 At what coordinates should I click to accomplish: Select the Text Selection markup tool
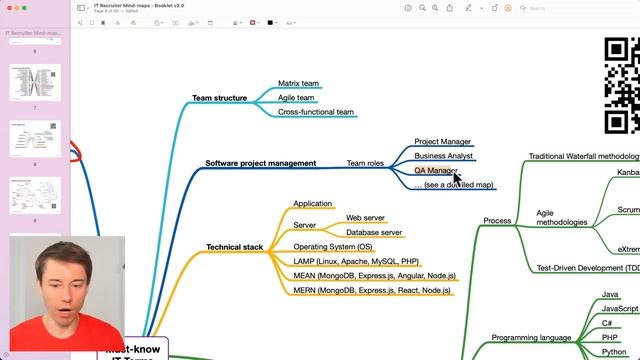click(x=80, y=23)
